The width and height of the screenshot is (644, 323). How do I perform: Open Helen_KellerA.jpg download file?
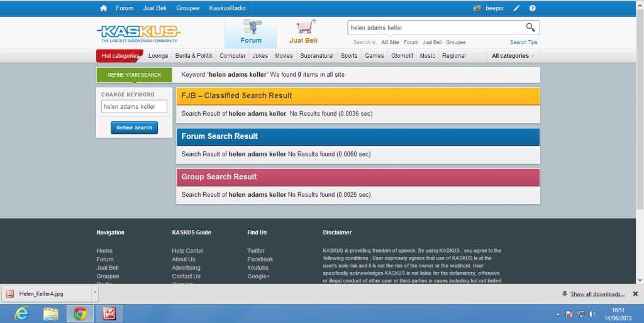(46, 294)
